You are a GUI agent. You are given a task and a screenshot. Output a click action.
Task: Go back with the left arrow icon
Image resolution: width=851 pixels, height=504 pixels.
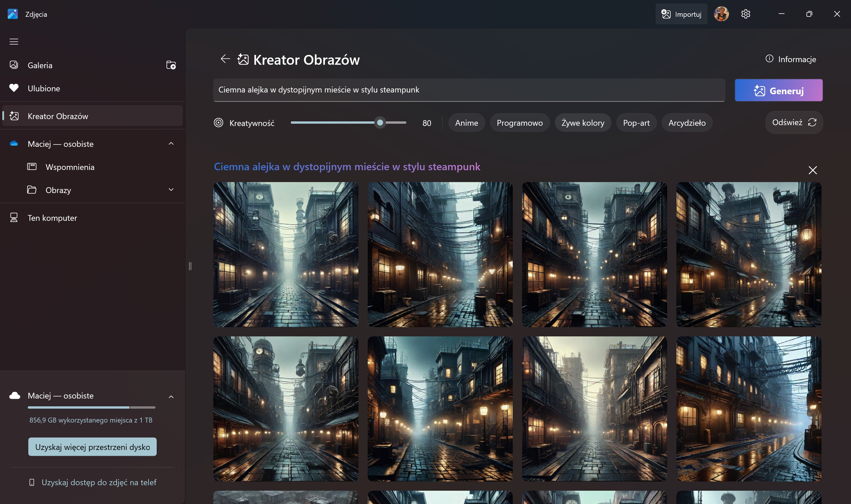click(225, 59)
